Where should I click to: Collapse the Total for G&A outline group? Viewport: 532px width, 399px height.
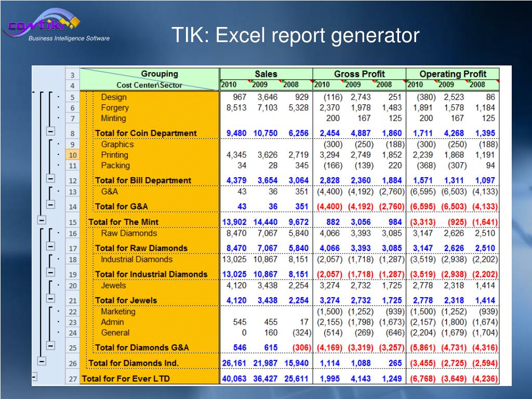coord(50,204)
